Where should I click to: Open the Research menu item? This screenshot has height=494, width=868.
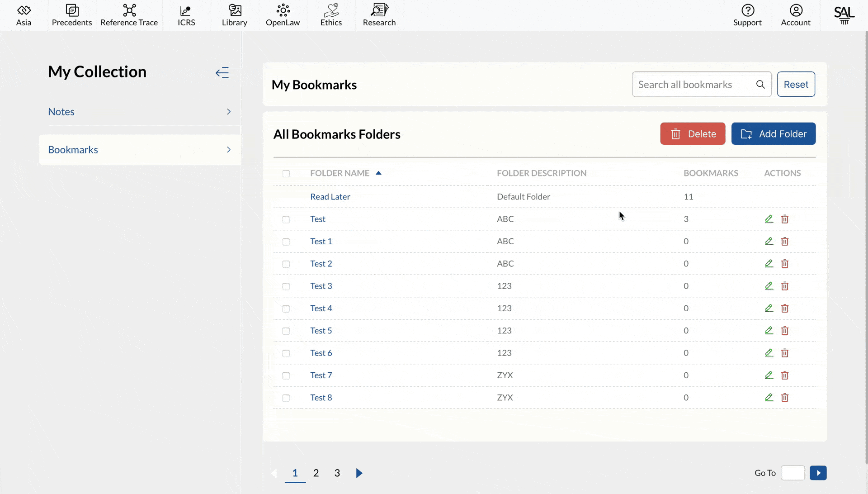click(x=379, y=15)
